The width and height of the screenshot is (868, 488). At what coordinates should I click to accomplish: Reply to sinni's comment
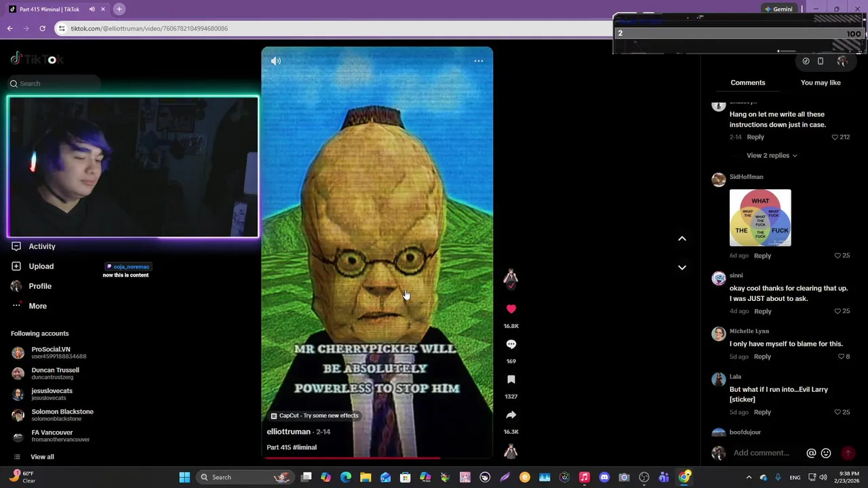[763, 311]
